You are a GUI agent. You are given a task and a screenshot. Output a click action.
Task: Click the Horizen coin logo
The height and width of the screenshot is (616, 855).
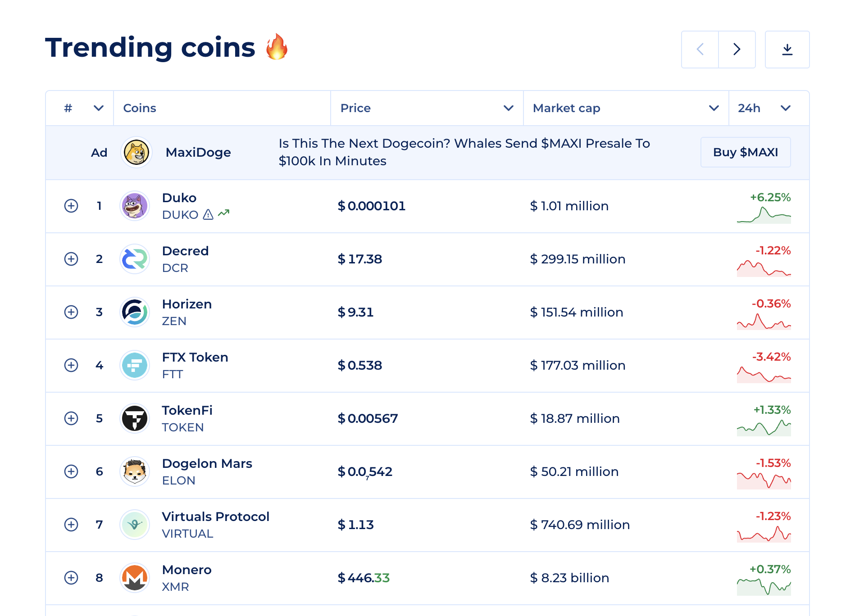[135, 312]
